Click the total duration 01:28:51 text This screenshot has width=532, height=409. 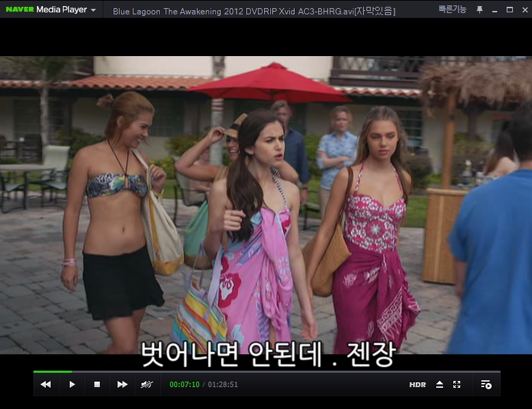223,384
